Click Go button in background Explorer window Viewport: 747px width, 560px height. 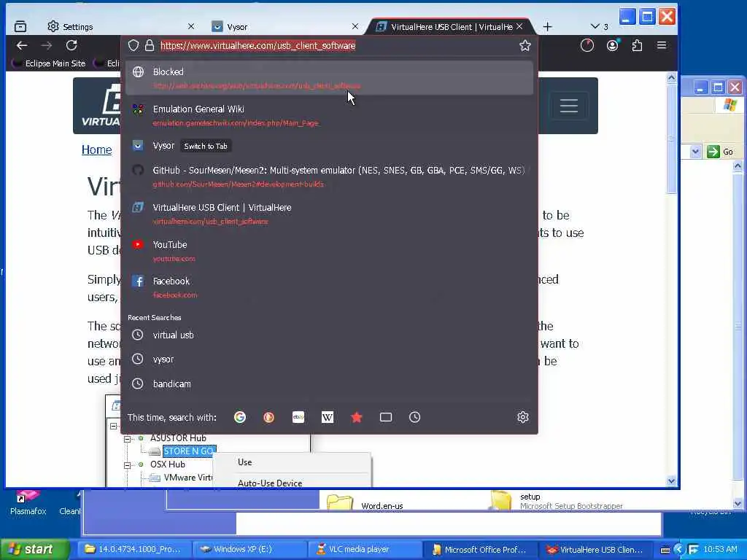tap(720, 152)
